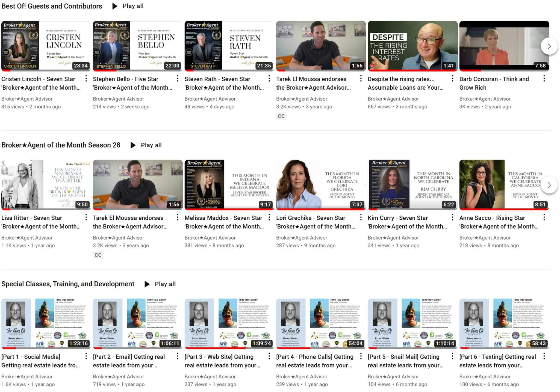Open Lori Grechika 7:37 video thumbnail
The width and height of the screenshot is (560, 392).
click(321, 185)
